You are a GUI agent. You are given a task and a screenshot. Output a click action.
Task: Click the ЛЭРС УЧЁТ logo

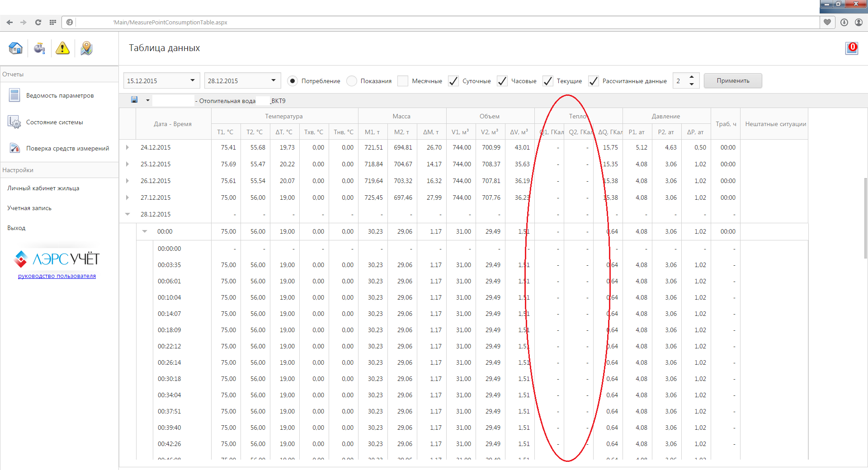pos(57,259)
